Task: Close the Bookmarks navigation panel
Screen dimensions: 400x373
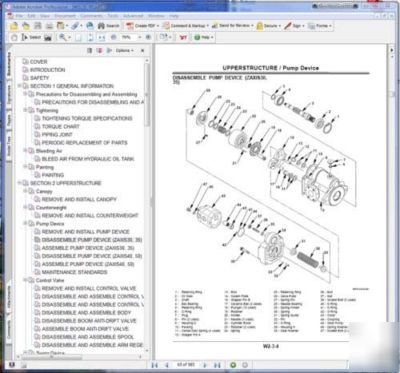Action: 142,50
